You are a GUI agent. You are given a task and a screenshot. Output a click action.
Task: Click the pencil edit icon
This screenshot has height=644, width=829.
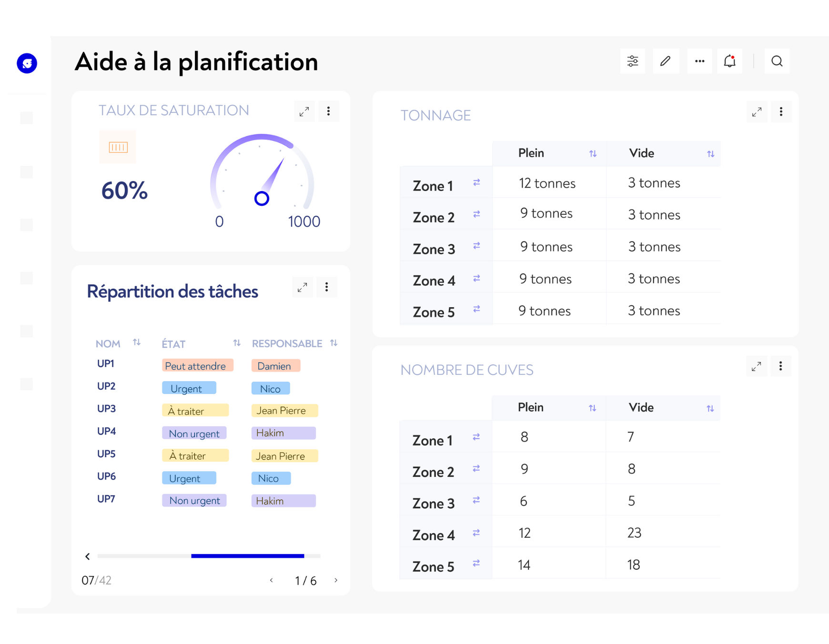[666, 61]
